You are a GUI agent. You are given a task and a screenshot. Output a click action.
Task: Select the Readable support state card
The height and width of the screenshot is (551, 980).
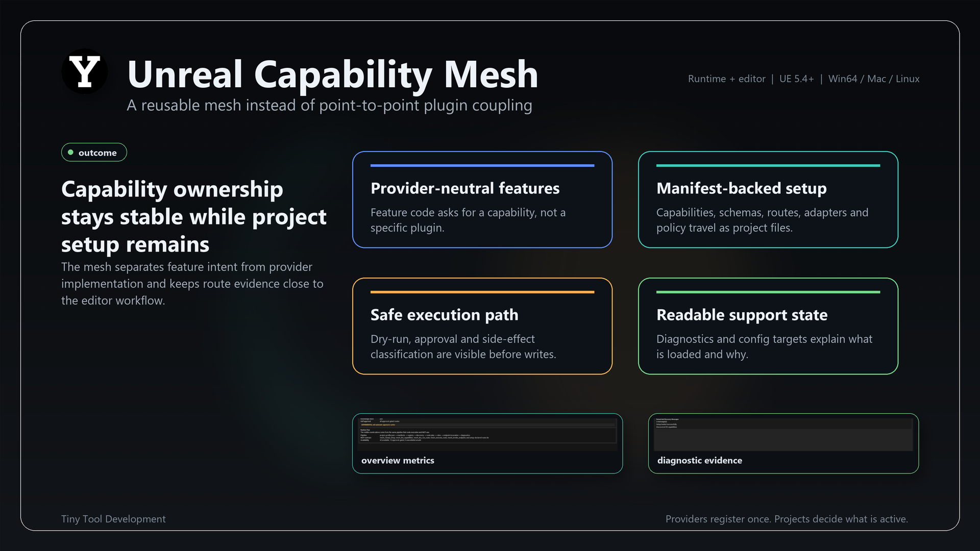click(x=768, y=326)
